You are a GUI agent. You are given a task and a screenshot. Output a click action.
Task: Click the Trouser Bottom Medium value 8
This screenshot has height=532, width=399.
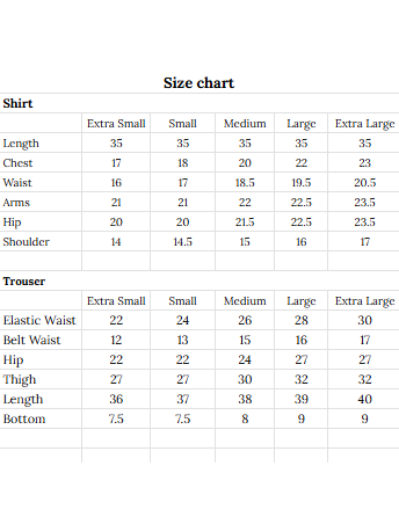245,419
